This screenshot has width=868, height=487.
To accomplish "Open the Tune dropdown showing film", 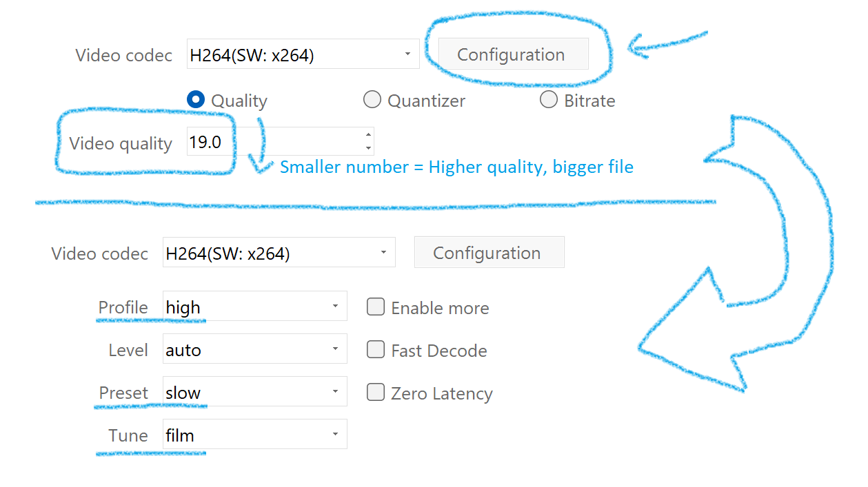I will (x=254, y=435).
